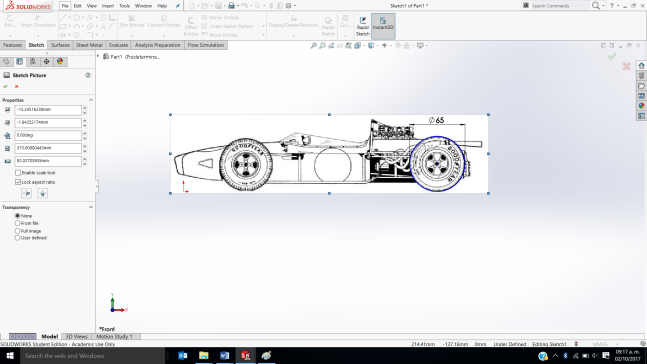Uncheck Lock aspect ratio
Screen dimensions: 647x364
[x=18, y=182]
